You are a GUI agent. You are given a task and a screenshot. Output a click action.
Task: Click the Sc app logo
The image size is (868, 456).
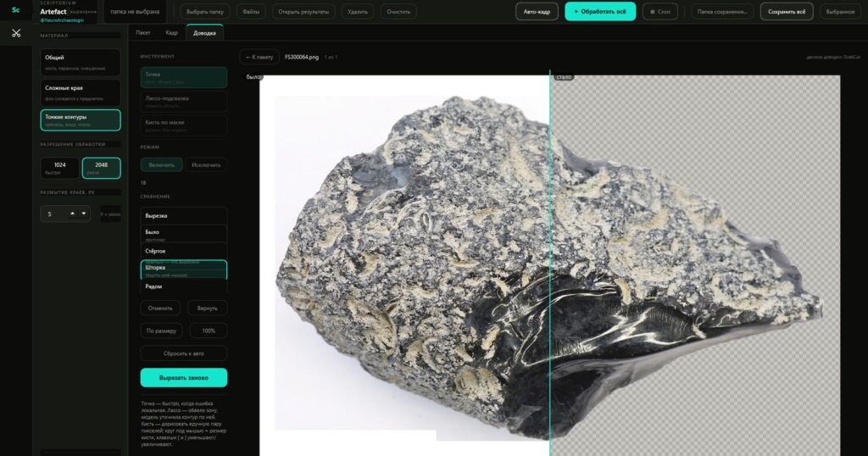click(x=15, y=10)
